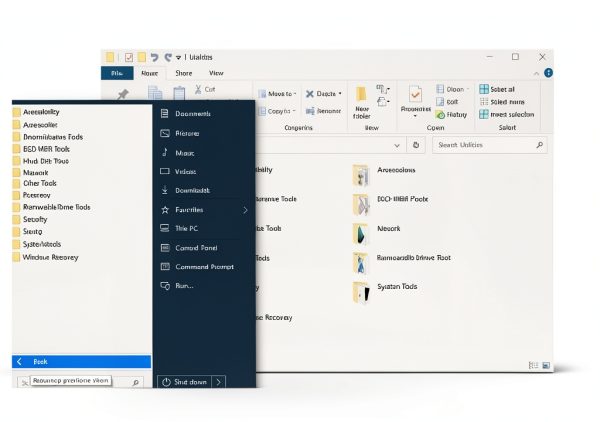Switch to details view toggle
Screen dimensions: 600x422
click(533, 365)
